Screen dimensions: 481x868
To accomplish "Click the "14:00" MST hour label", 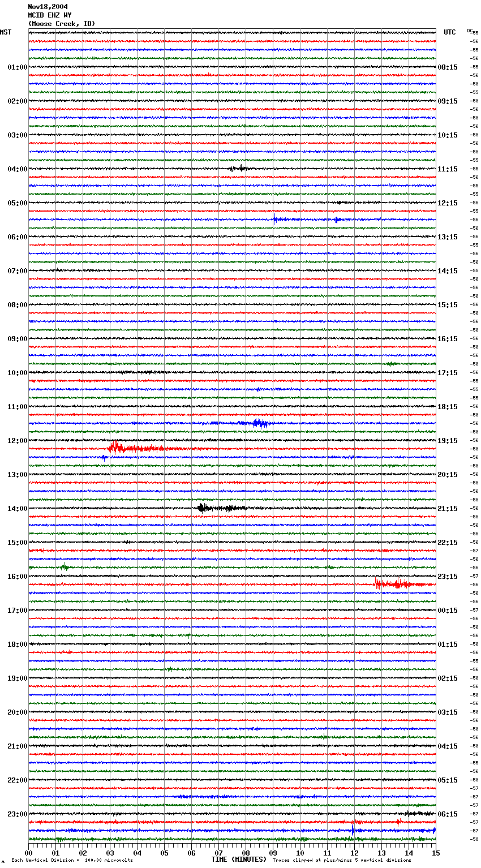I will (18, 509).
